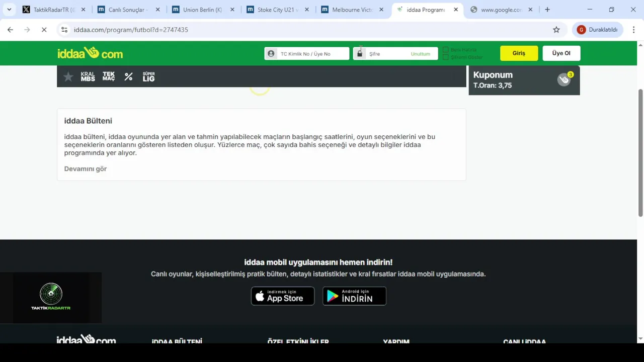Download from the App Store badge
644x362 pixels.
(x=283, y=296)
